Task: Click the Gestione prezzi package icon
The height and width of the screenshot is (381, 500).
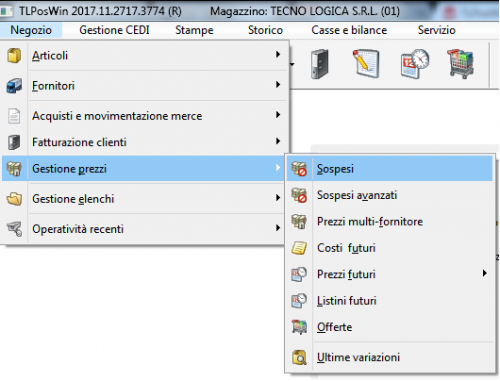Action: [x=14, y=169]
